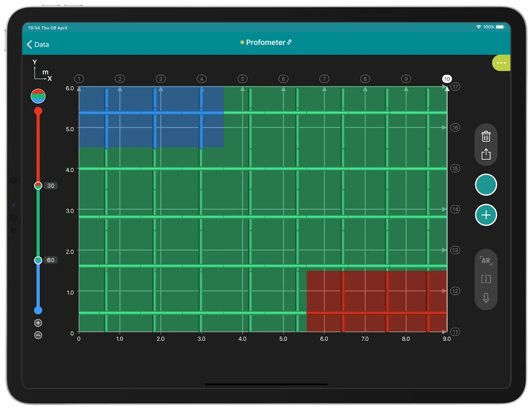Delete scan with the trash icon

click(486, 136)
